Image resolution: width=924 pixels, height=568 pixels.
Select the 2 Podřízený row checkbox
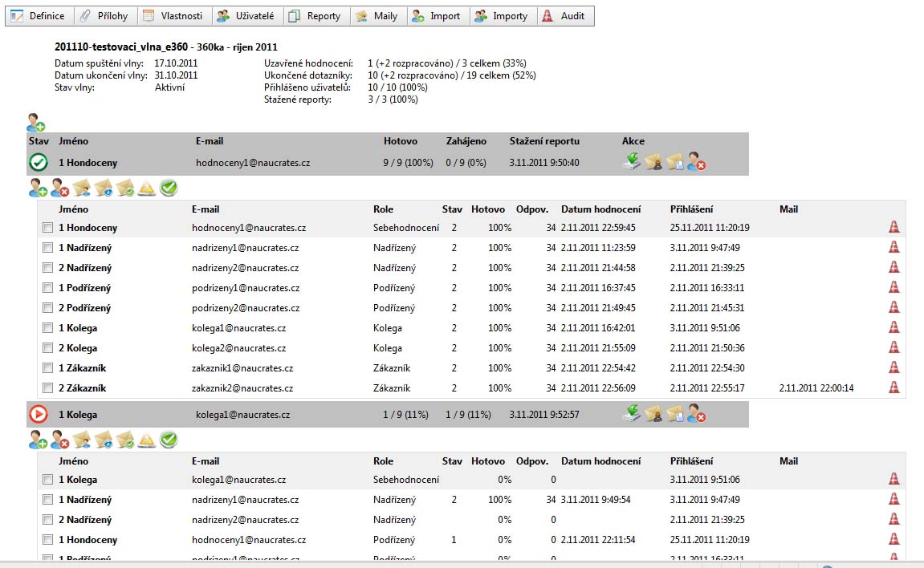click(48, 308)
